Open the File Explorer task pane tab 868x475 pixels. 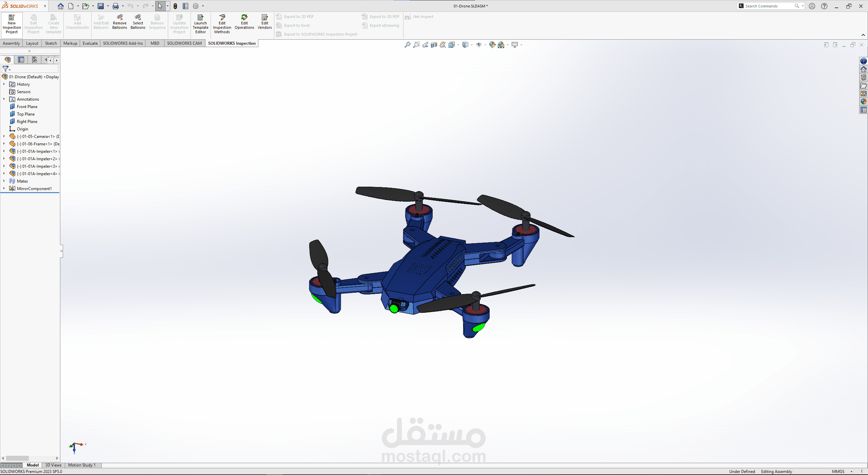point(864,85)
